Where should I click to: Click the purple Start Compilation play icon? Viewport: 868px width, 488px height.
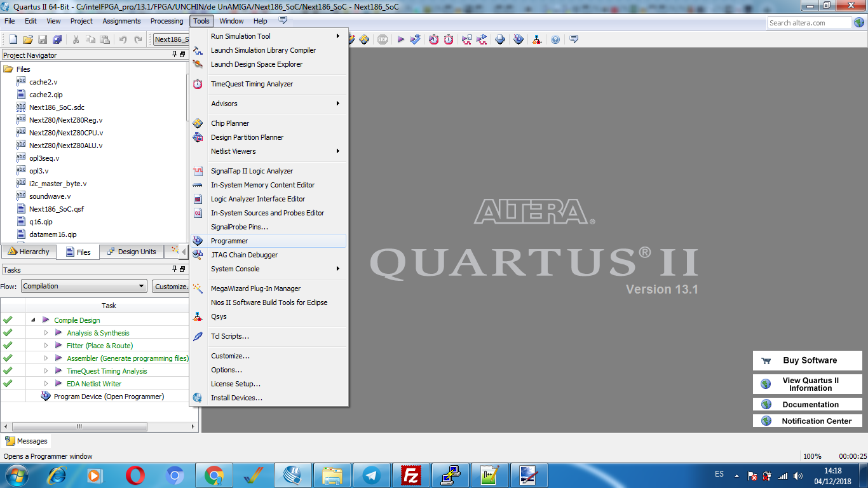coord(401,39)
